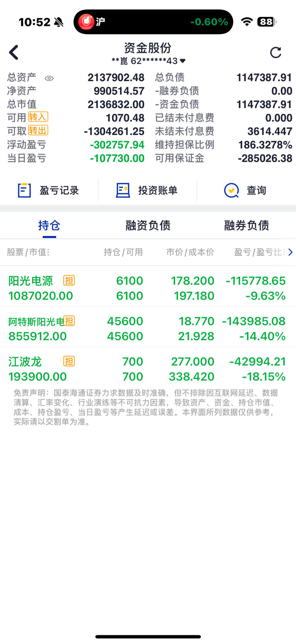This screenshot has width=296, height=644.
Task: Toggle total assets visibility eye icon
Action: [49, 78]
